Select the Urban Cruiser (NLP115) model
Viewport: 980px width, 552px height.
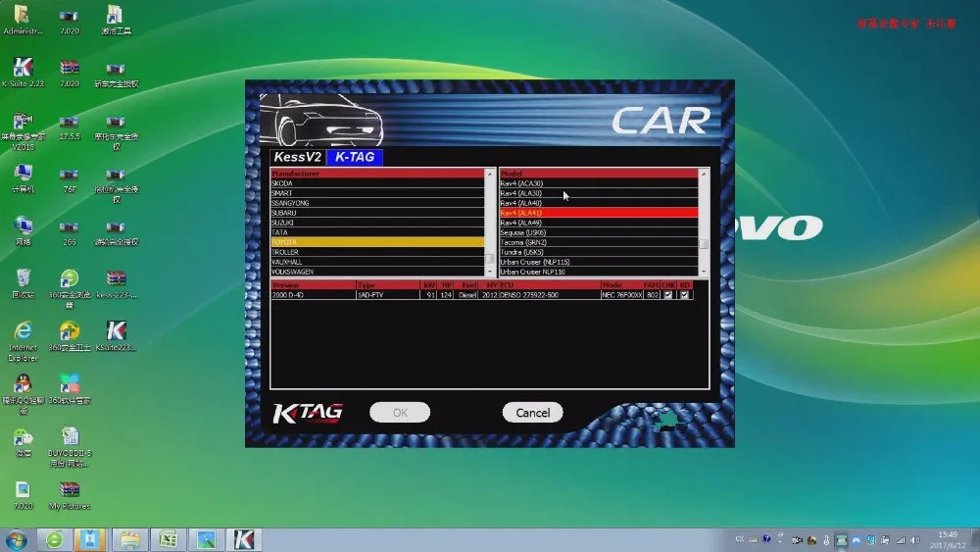point(599,262)
